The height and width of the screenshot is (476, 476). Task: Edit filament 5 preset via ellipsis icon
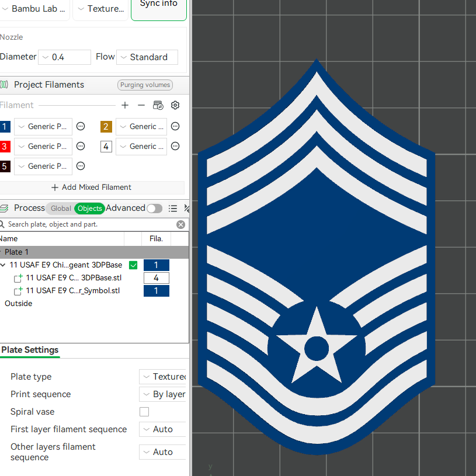coord(81,166)
